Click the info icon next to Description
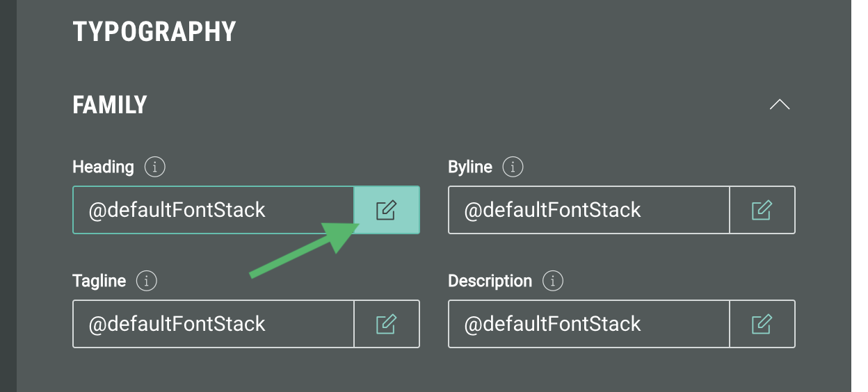The height and width of the screenshot is (392, 868). click(552, 281)
